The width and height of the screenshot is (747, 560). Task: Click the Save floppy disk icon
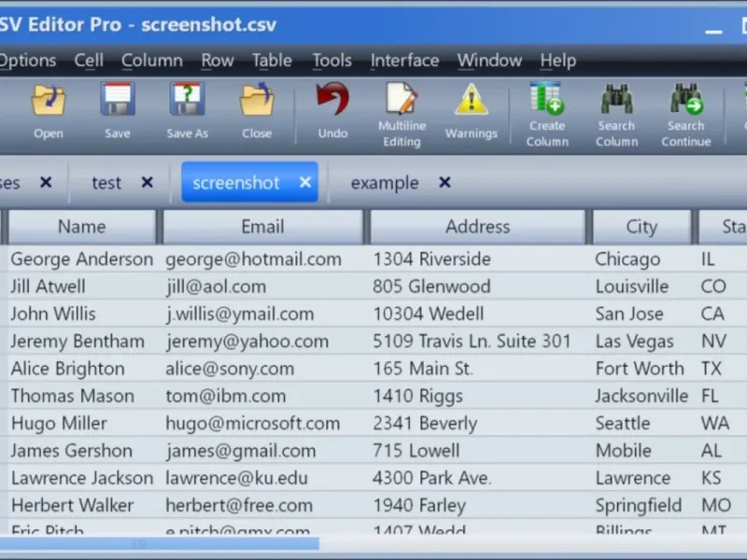pyautogui.click(x=118, y=100)
